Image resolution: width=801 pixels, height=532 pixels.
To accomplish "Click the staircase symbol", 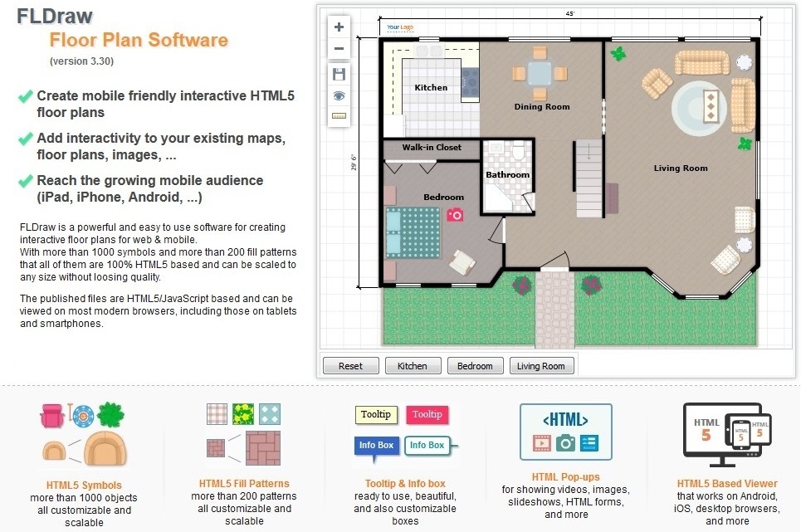I will tap(589, 178).
